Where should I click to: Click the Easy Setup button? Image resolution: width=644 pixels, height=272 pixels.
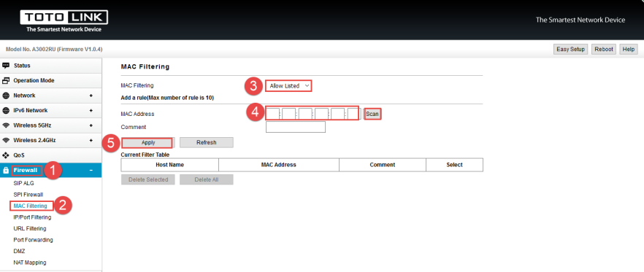click(570, 50)
